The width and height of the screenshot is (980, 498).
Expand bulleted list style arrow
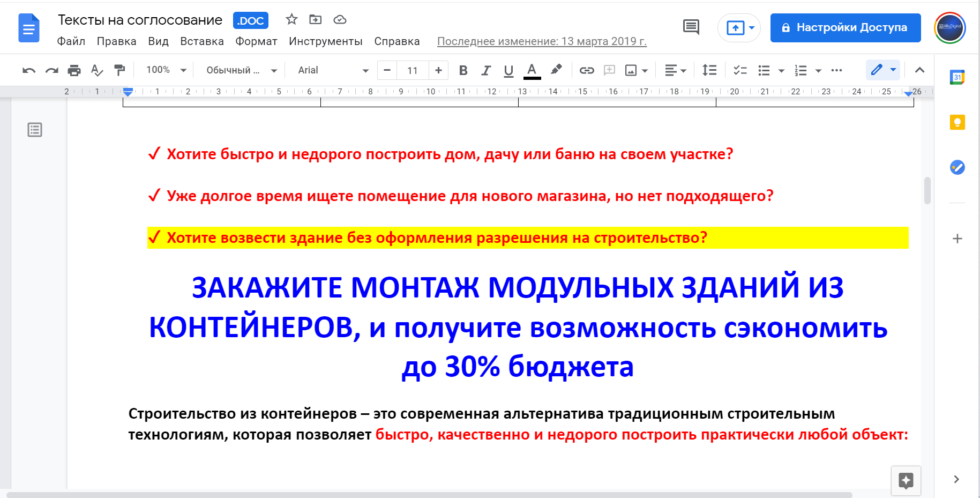pos(781,70)
